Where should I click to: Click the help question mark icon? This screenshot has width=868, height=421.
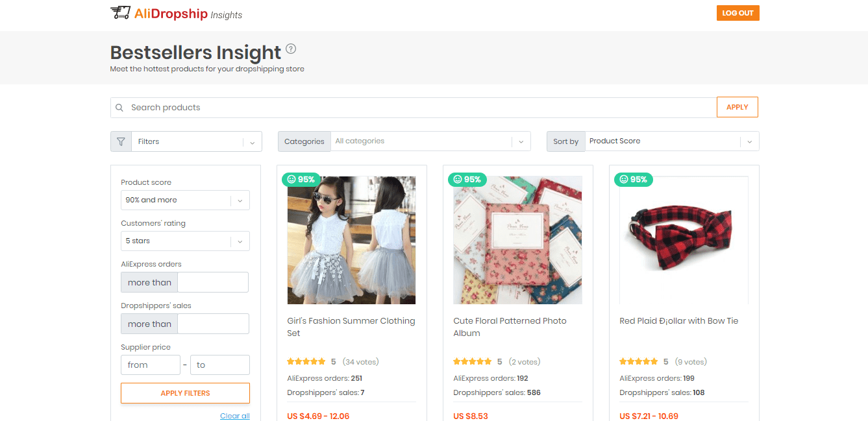291,49
